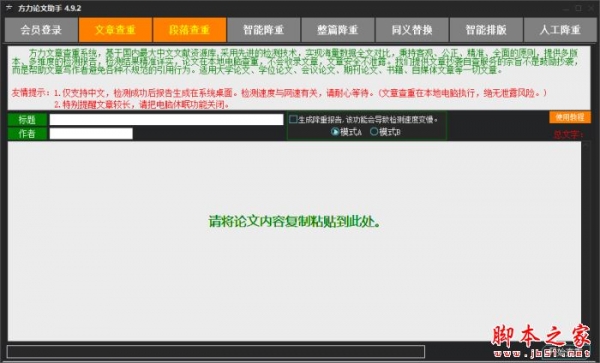
Task: Switch to the 段落查重 tab
Action: pos(189,30)
